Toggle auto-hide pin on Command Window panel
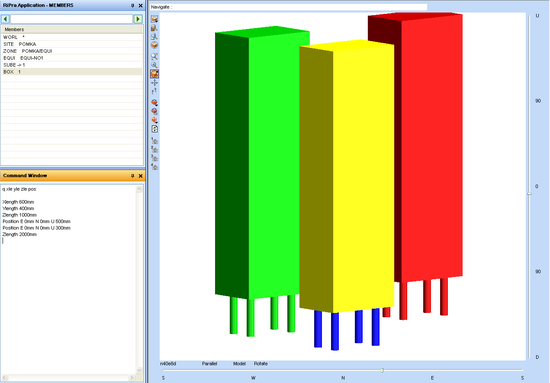The height and width of the screenshot is (383, 550). (133, 176)
